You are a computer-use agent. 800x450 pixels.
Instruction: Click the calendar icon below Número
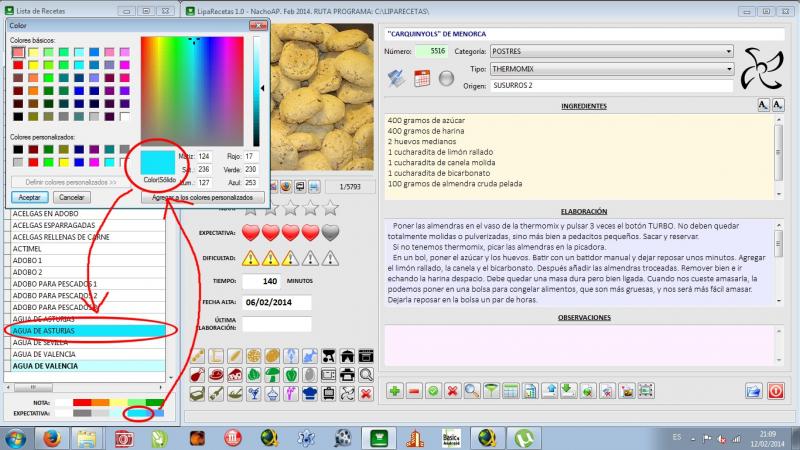[x=422, y=79]
